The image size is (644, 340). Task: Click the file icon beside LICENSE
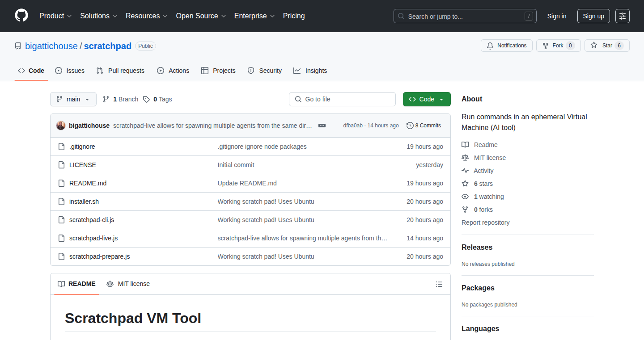(x=62, y=165)
